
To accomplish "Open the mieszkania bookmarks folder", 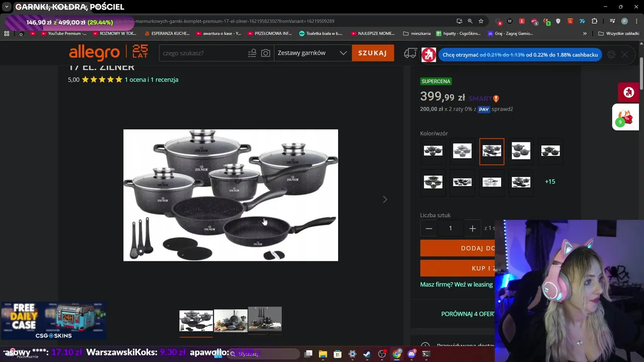I will click(x=417, y=34).
